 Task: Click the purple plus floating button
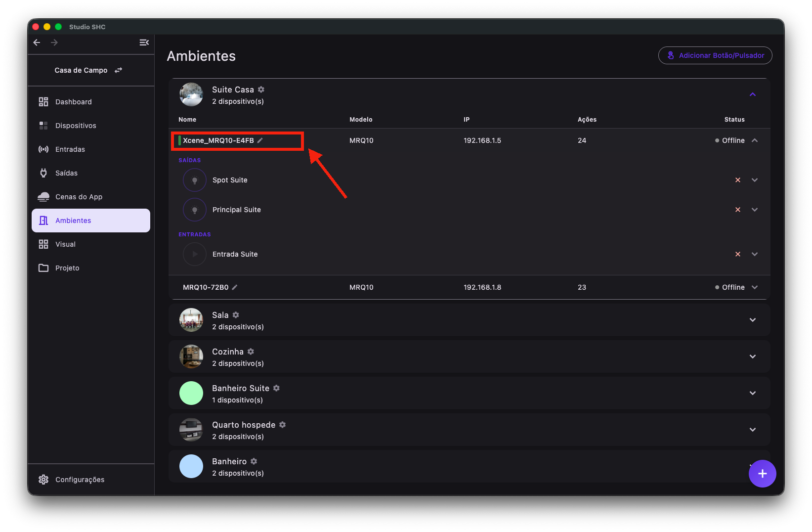pos(762,474)
